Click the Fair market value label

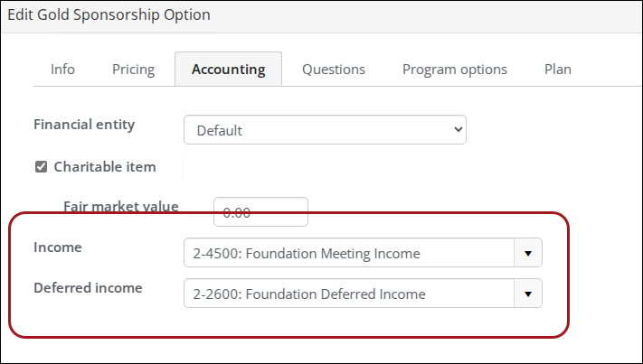tap(120, 206)
